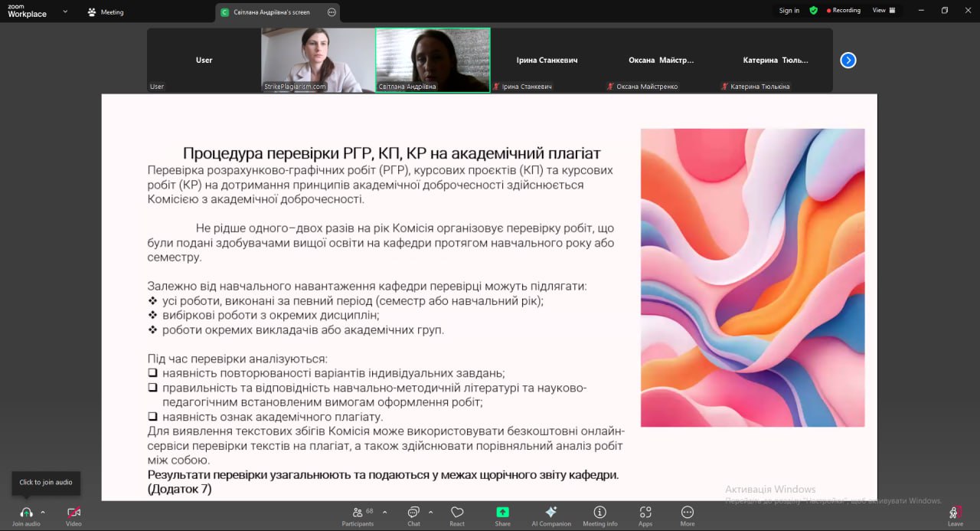Expand the audio options chevron
Viewport: 980px width, 531px height.
click(x=43, y=512)
